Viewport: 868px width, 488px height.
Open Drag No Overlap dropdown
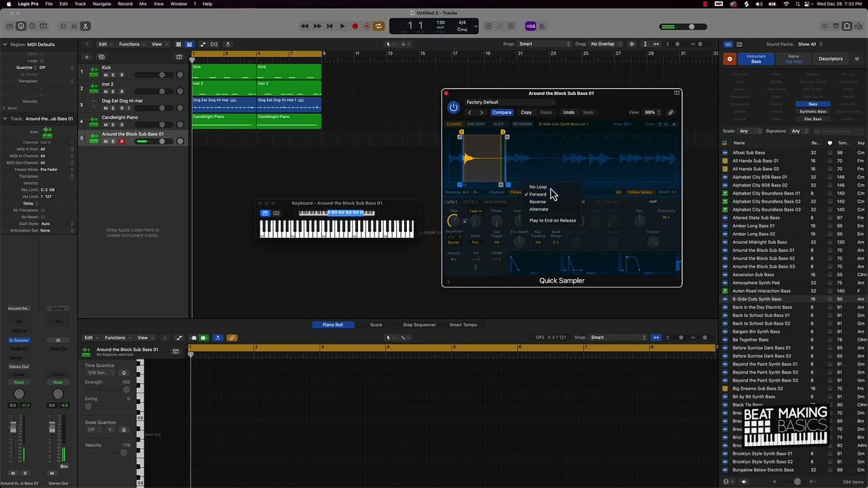(x=606, y=44)
